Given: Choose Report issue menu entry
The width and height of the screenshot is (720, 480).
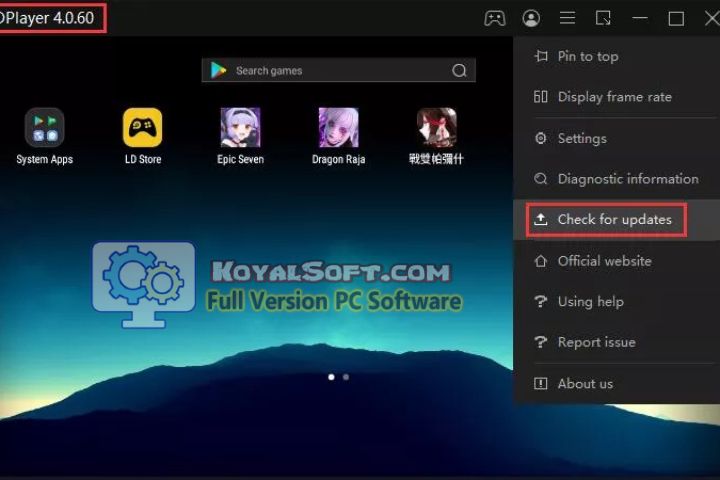Looking at the screenshot, I should click(x=616, y=342).
